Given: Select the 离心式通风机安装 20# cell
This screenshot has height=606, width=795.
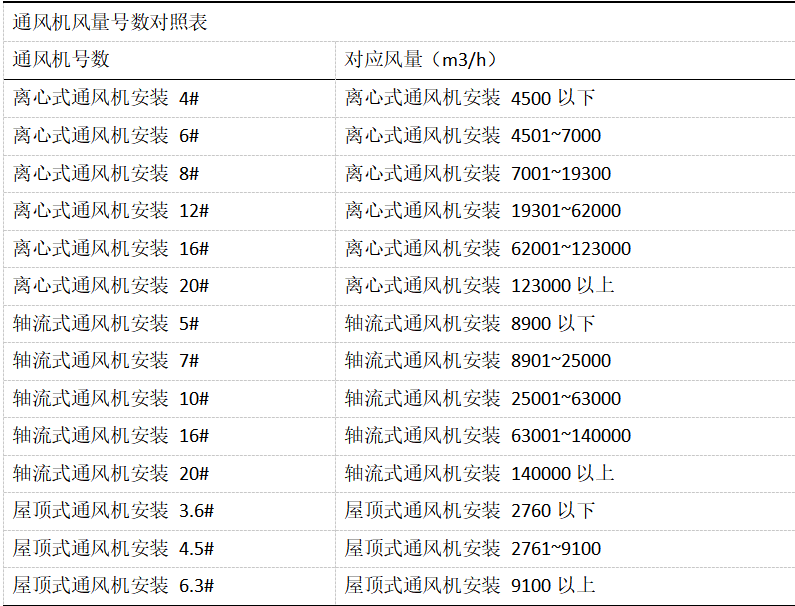Looking at the screenshot, I should [x=111, y=286].
